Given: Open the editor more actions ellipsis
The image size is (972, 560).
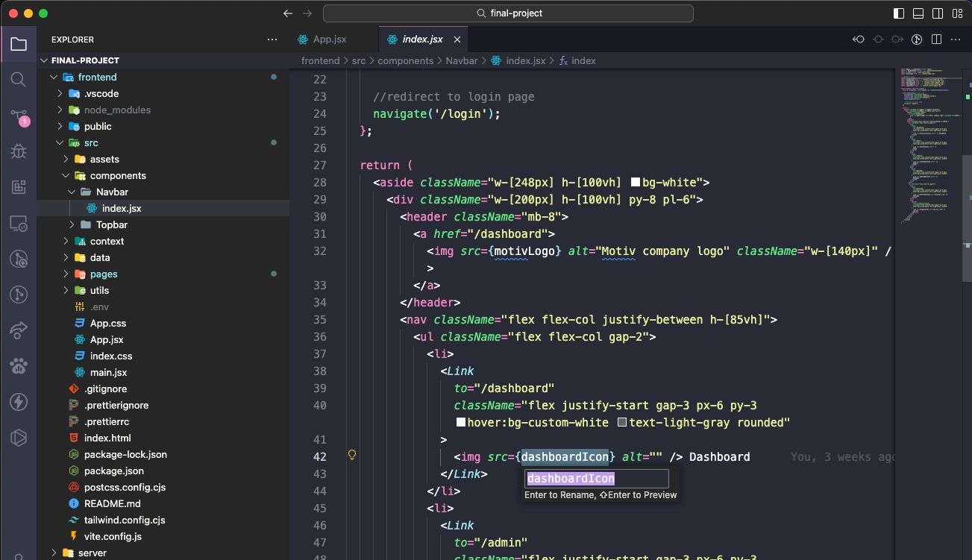Looking at the screenshot, I should pyautogui.click(x=956, y=39).
